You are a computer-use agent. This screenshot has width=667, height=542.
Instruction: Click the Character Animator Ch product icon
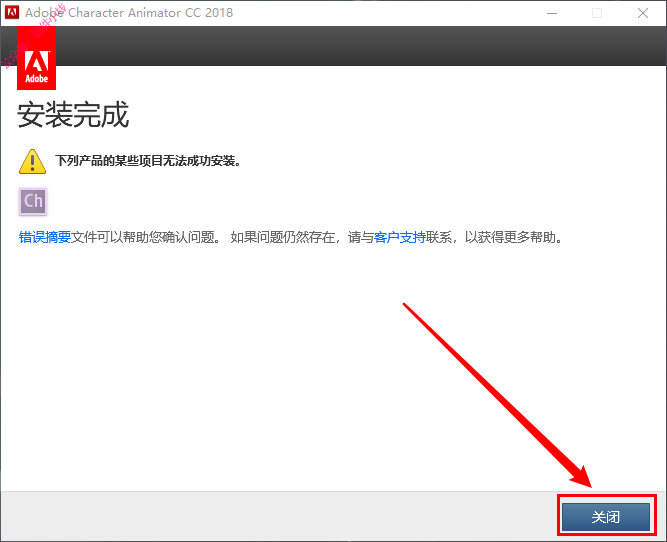point(33,201)
